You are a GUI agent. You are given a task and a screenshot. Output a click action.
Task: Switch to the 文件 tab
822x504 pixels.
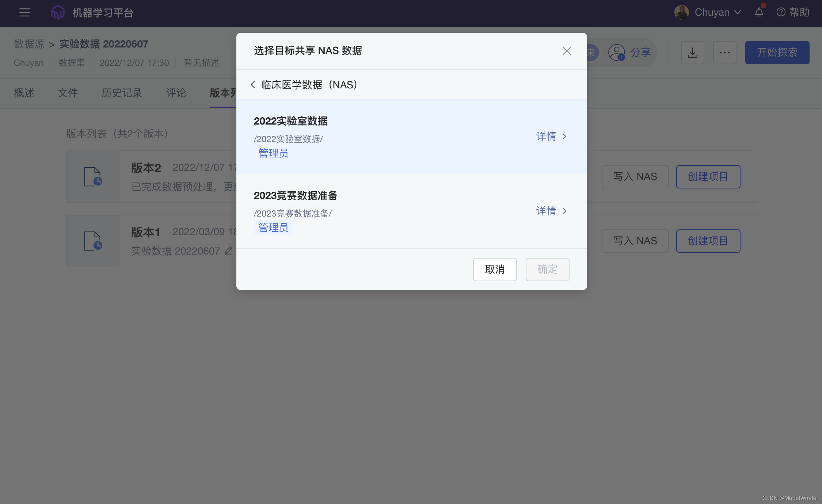pyautogui.click(x=68, y=93)
